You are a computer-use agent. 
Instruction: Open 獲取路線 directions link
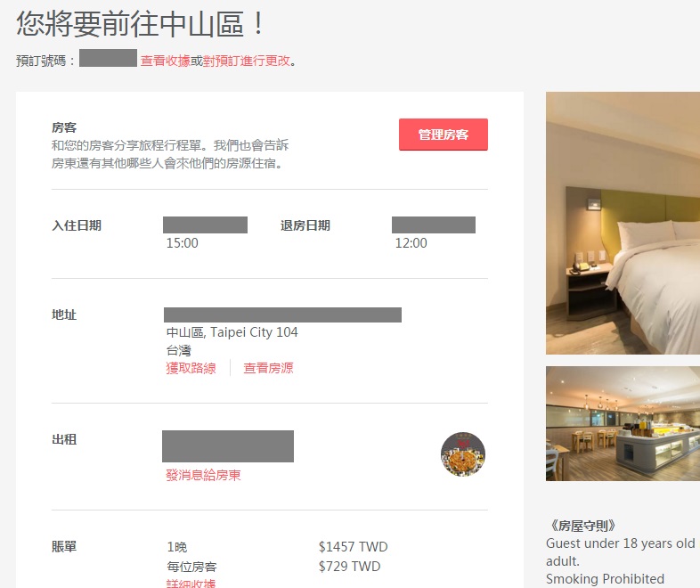[x=191, y=368]
